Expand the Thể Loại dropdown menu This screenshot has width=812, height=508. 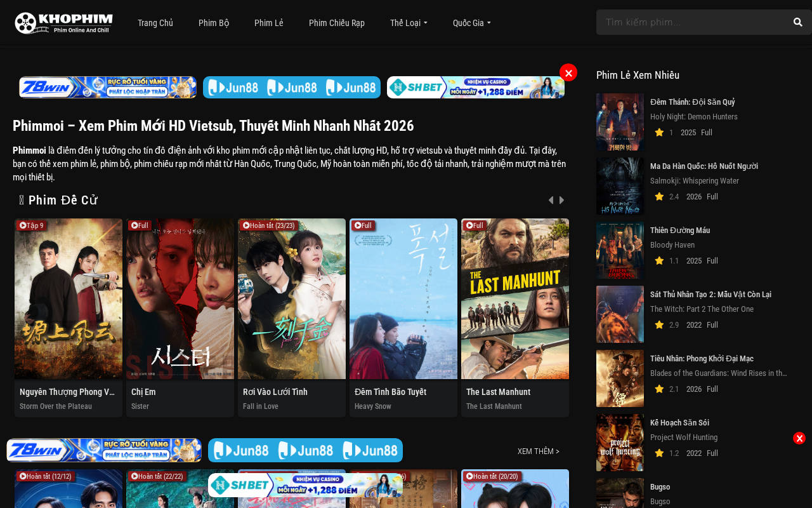pyautogui.click(x=409, y=23)
